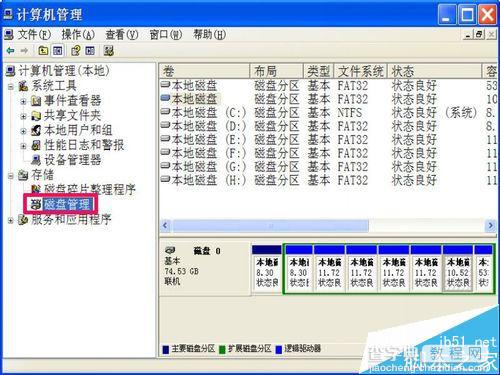The width and height of the screenshot is (500, 375).
Task: Click the volume list horizontal scrollbar thumb
Action: coord(271,226)
